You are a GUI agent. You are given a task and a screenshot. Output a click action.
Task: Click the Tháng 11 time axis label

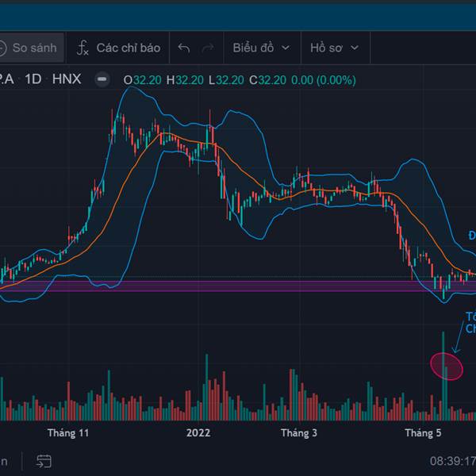pos(68,433)
